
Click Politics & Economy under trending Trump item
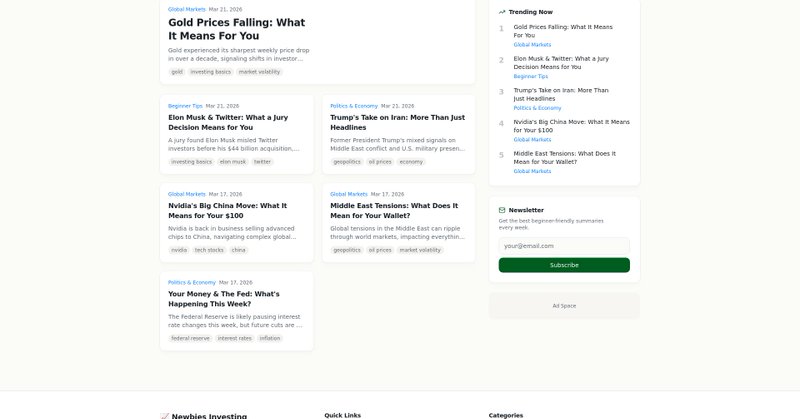(x=537, y=108)
